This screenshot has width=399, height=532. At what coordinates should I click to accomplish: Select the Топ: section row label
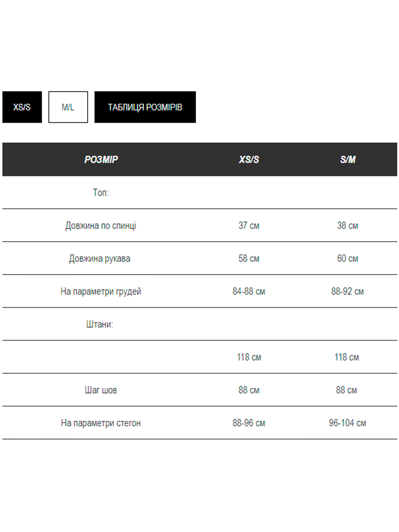(101, 192)
